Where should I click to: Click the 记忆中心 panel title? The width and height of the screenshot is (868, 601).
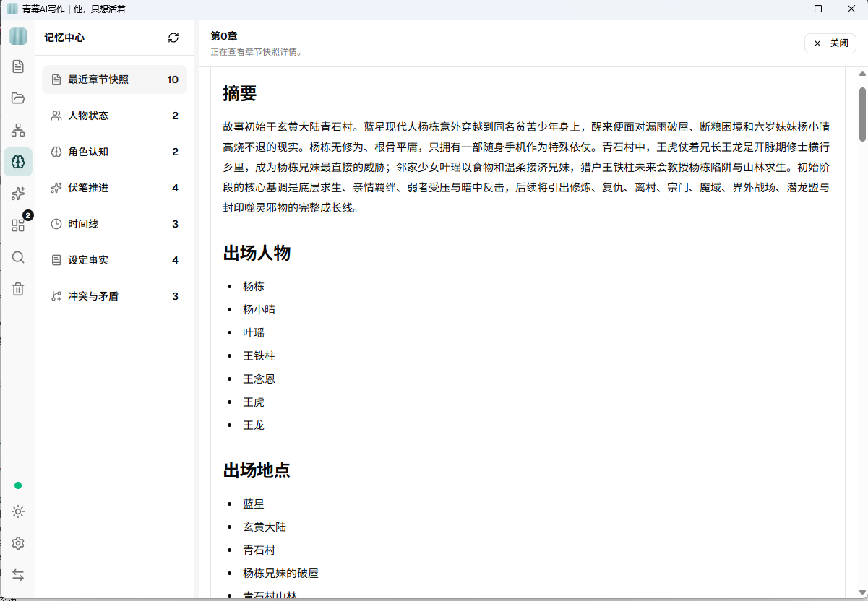(64, 38)
